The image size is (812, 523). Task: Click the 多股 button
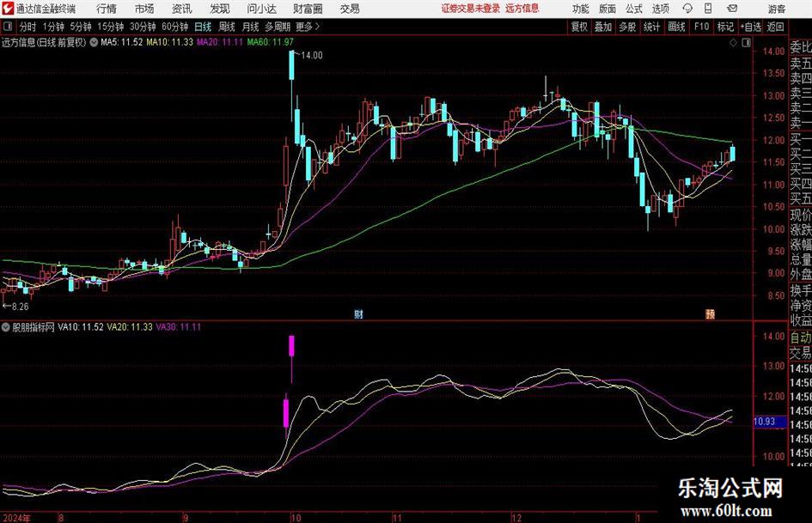click(x=627, y=27)
